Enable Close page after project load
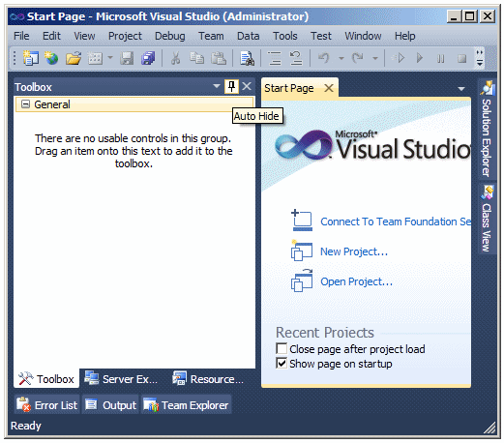Image resolution: width=504 pixels, height=443 pixels. (282, 349)
